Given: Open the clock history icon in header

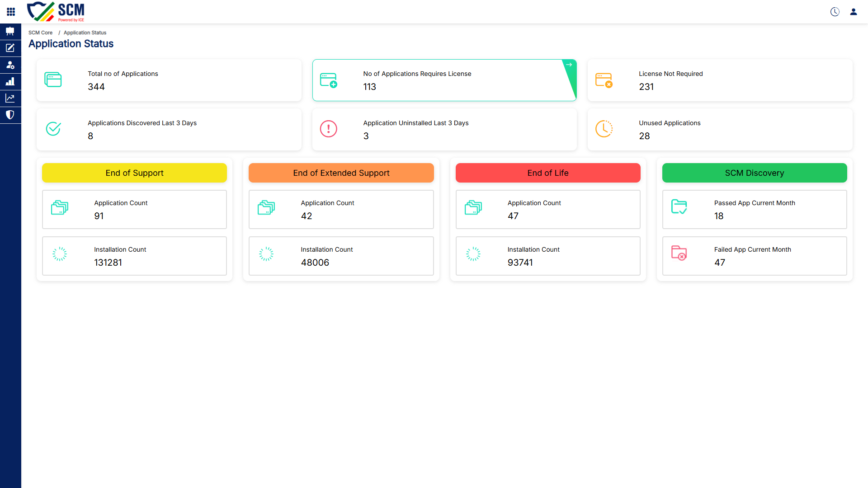Looking at the screenshot, I should [835, 12].
